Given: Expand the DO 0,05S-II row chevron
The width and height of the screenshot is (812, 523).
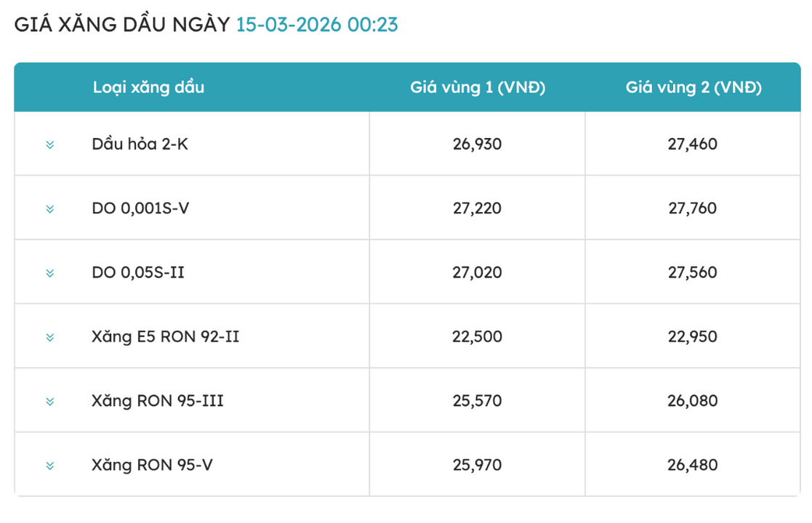Looking at the screenshot, I should point(49,273).
